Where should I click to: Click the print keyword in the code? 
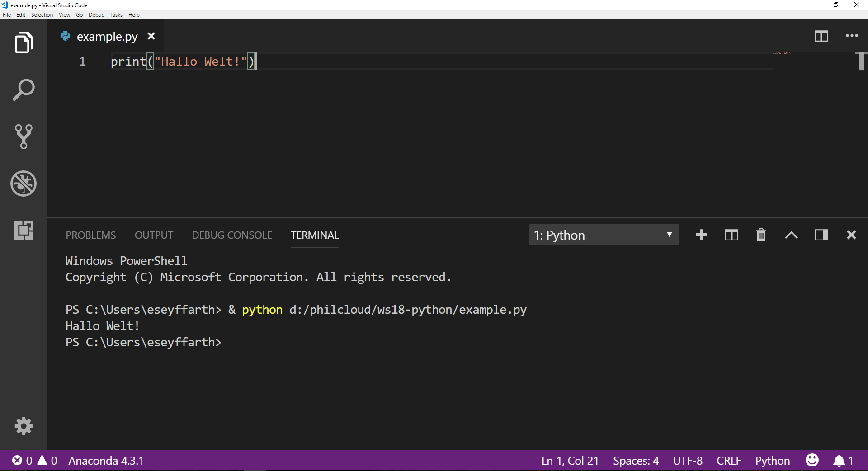pyautogui.click(x=128, y=61)
